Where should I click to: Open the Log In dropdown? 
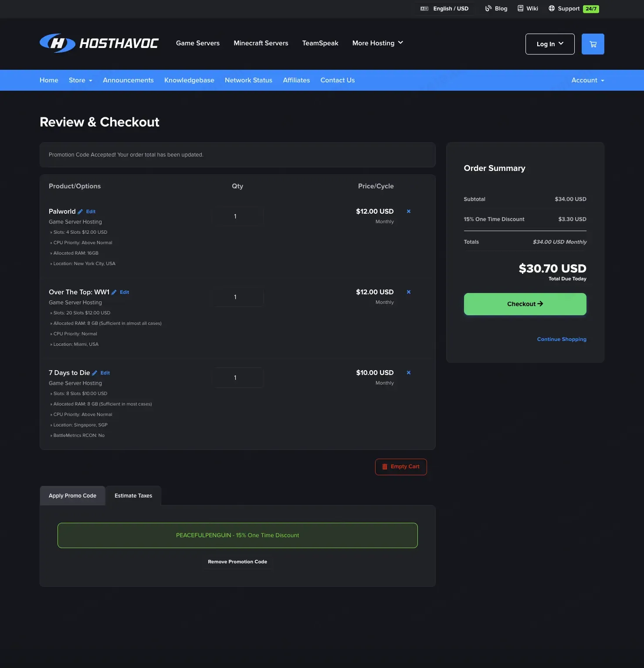point(550,44)
